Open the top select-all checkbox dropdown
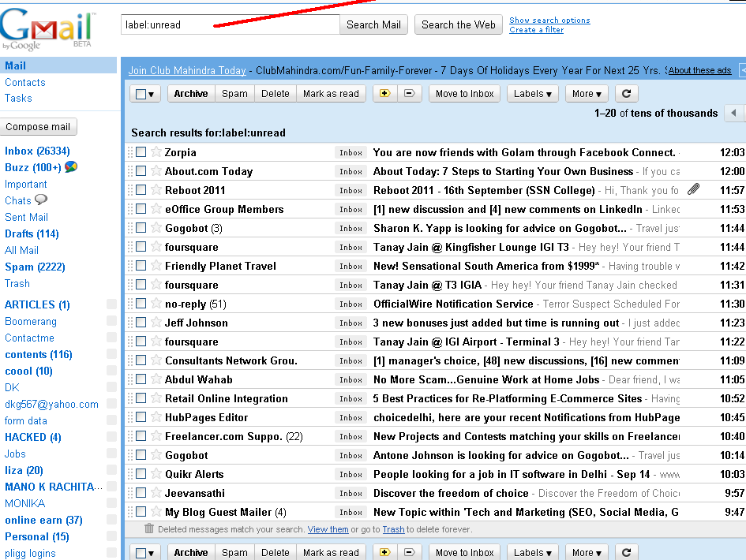 click(145, 94)
